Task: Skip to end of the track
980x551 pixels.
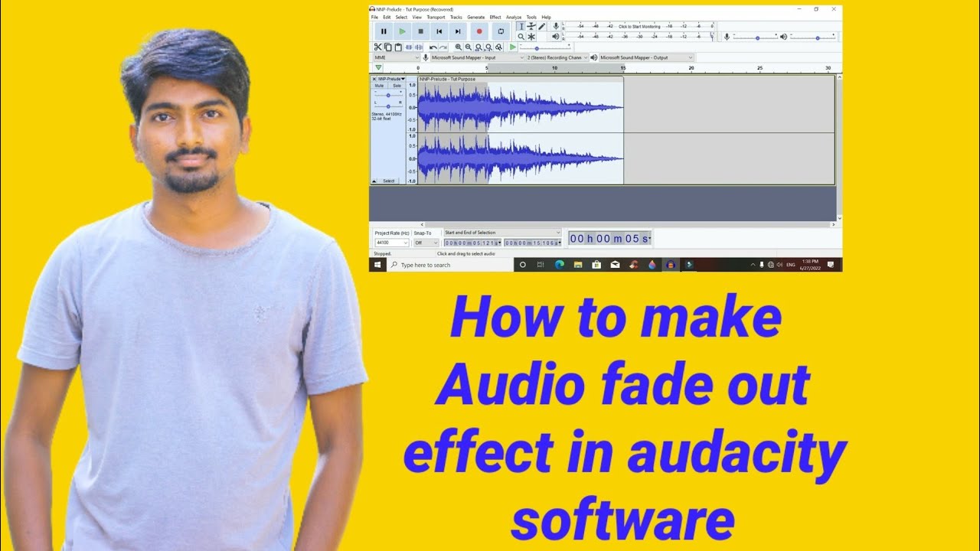Action: coord(458,31)
